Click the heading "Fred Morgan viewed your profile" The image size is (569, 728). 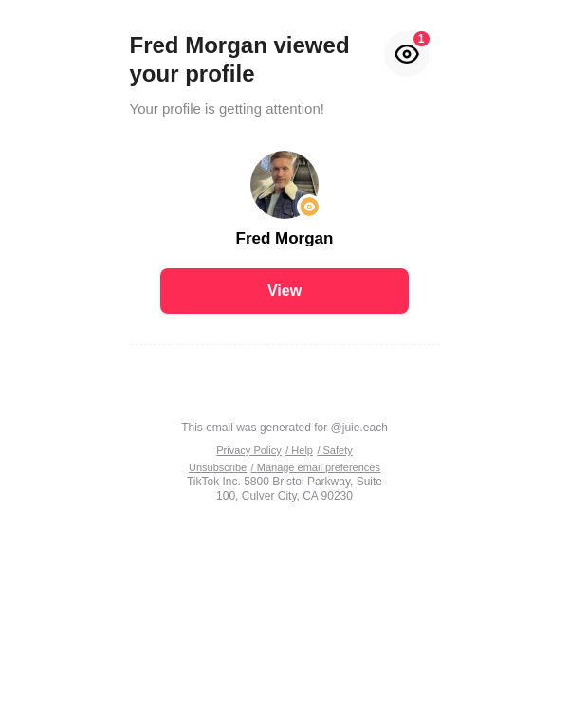pyautogui.click(x=239, y=45)
